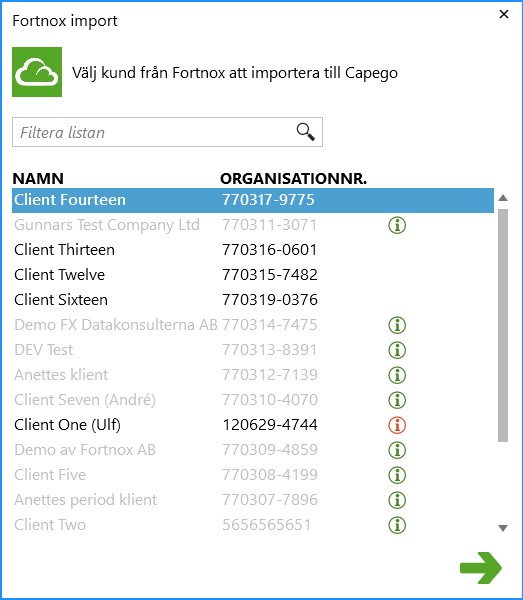Click the scrollbar up arrow
This screenshot has width=523, height=600.
point(503,198)
